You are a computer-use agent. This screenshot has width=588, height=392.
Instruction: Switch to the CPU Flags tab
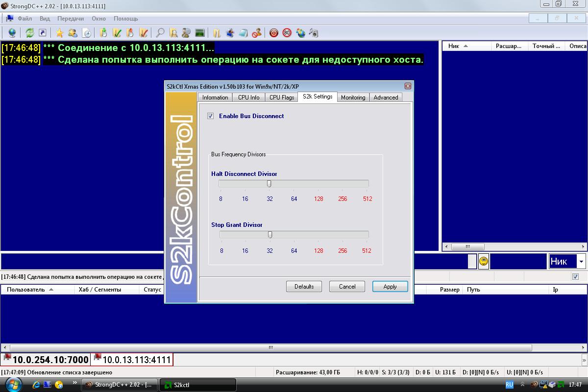point(282,98)
